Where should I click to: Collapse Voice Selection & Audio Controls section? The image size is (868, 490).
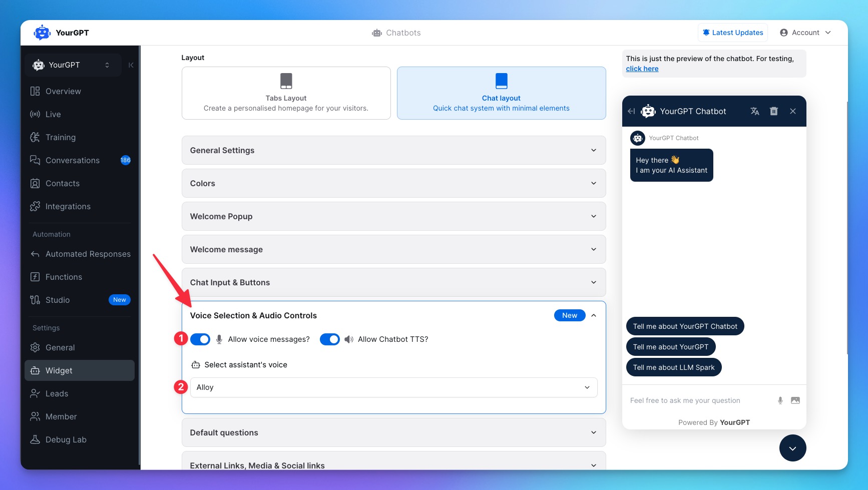tap(394, 315)
